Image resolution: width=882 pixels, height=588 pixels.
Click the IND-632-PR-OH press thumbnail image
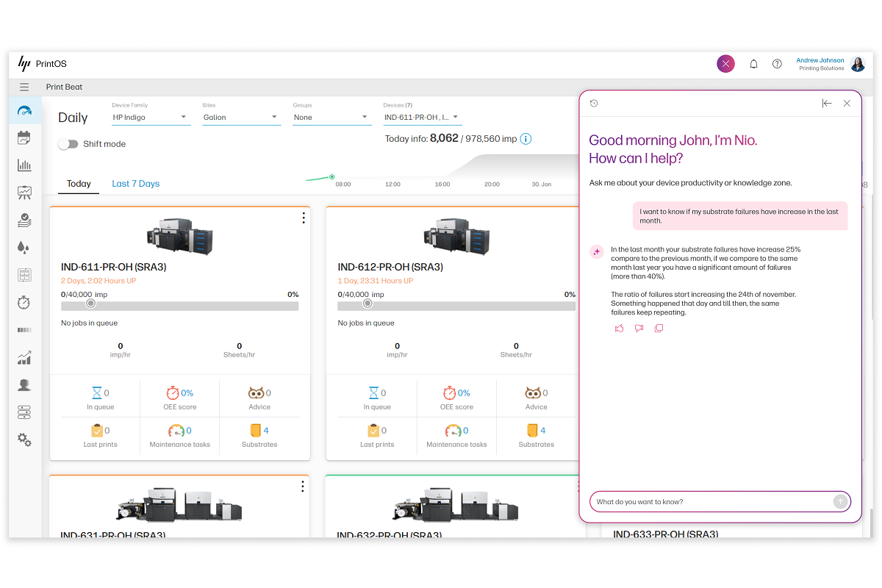(x=456, y=503)
